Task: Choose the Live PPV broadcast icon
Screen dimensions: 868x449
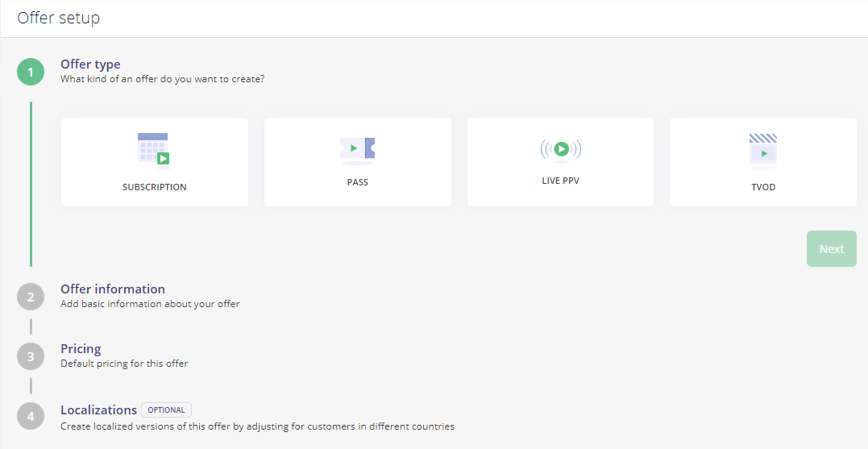Action: (561, 149)
